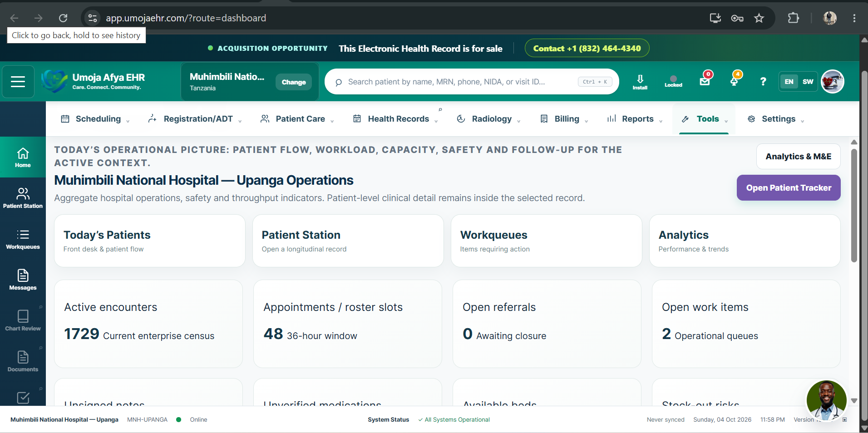868x433 pixels.
Task: Click the Change facility button
Action: click(294, 82)
